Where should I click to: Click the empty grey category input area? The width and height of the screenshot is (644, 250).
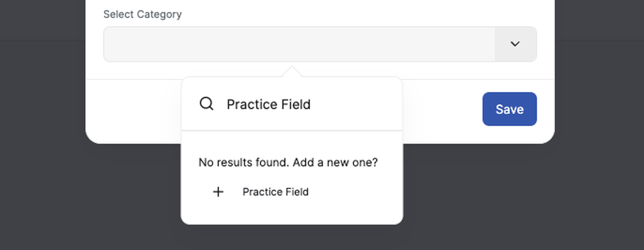pyautogui.click(x=299, y=44)
